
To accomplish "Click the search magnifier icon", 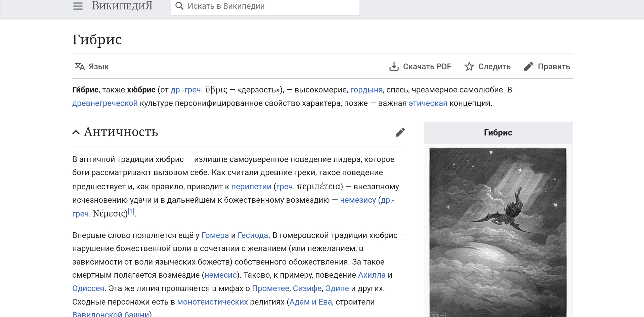I will pyautogui.click(x=179, y=6).
